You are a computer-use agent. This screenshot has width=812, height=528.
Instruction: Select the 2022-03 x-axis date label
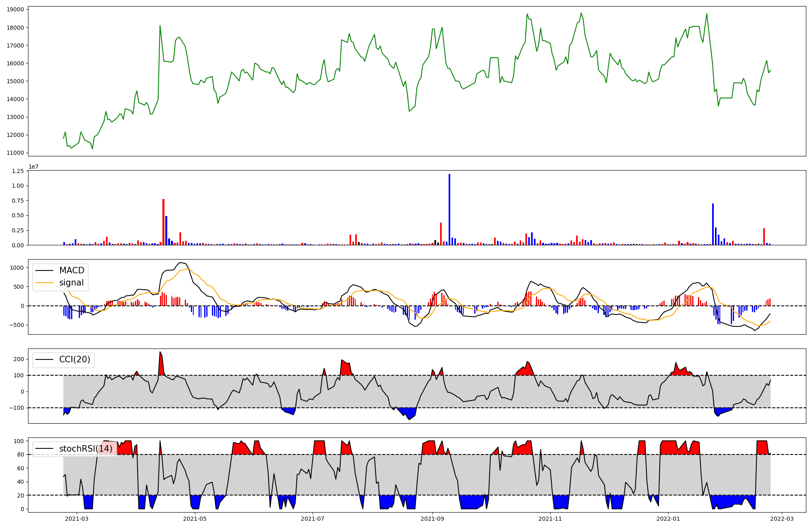(x=782, y=519)
